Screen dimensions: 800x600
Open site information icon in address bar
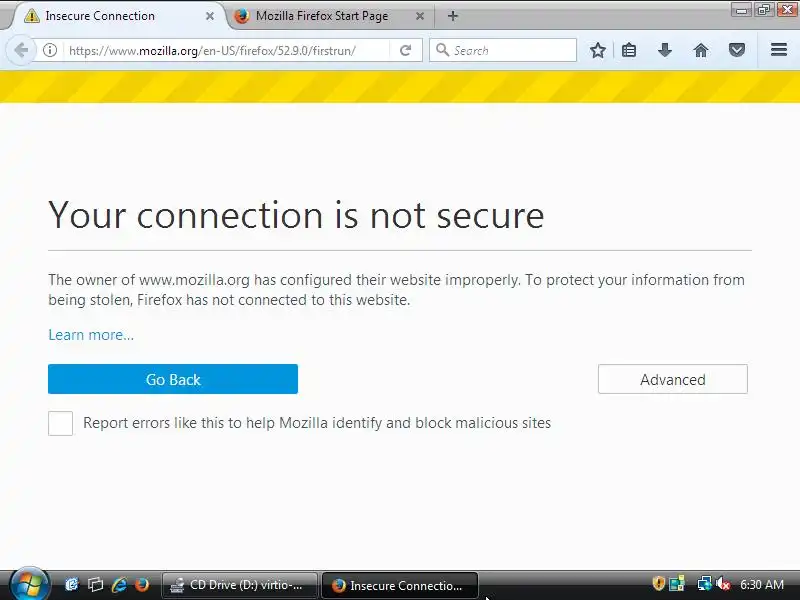pyautogui.click(x=49, y=50)
